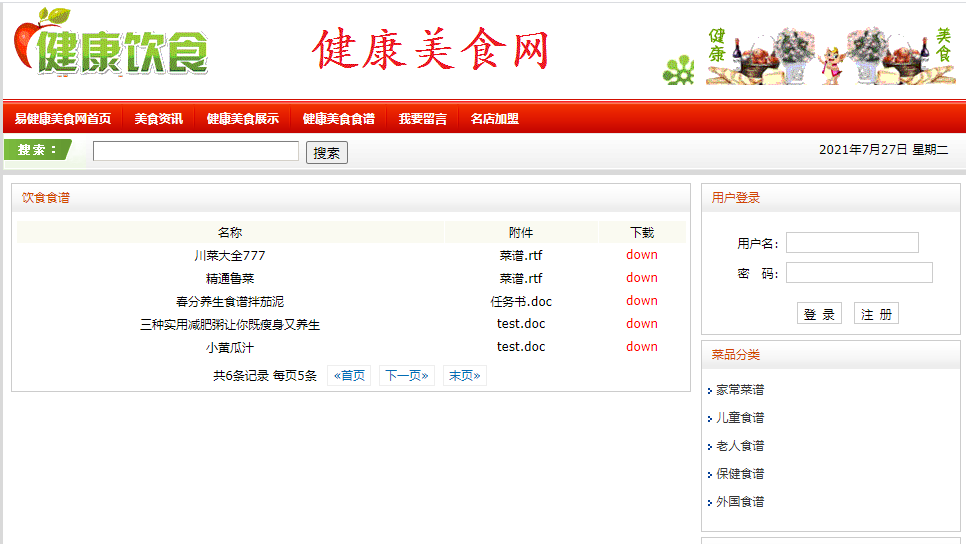Go to next page 下一页»
The width and height of the screenshot is (966, 544).
(407, 375)
